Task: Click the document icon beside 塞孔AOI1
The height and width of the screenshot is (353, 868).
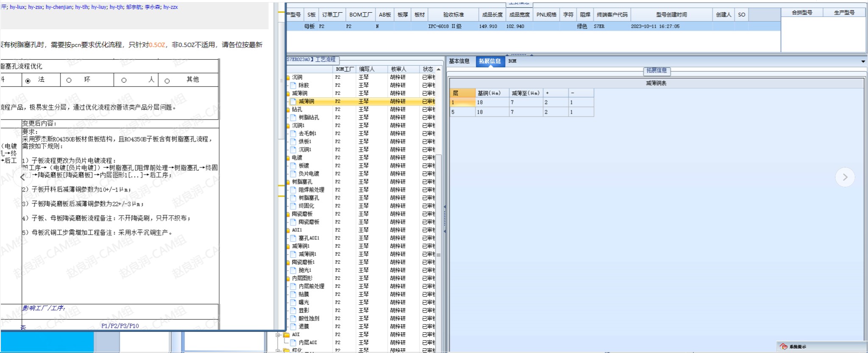Action: tap(293, 238)
